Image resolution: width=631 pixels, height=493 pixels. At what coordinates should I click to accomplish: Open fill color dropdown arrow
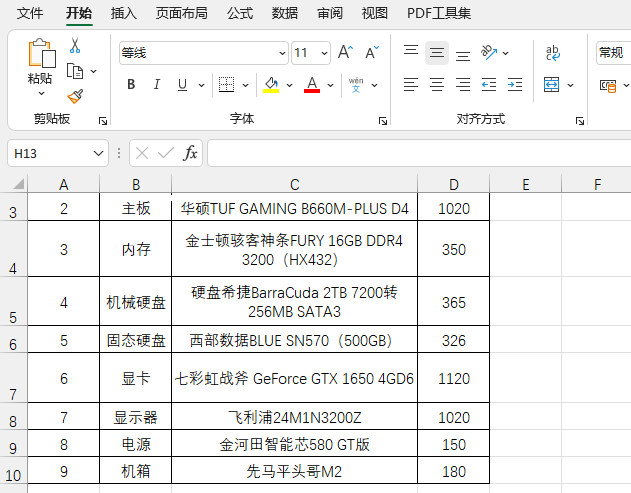coord(289,85)
